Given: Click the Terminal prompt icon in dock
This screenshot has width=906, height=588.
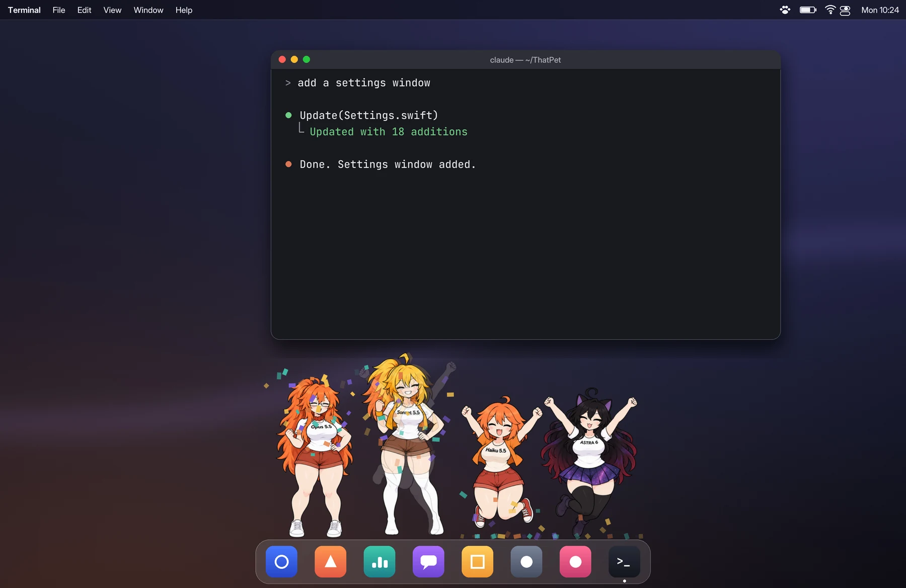Looking at the screenshot, I should click(x=624, y=561).
